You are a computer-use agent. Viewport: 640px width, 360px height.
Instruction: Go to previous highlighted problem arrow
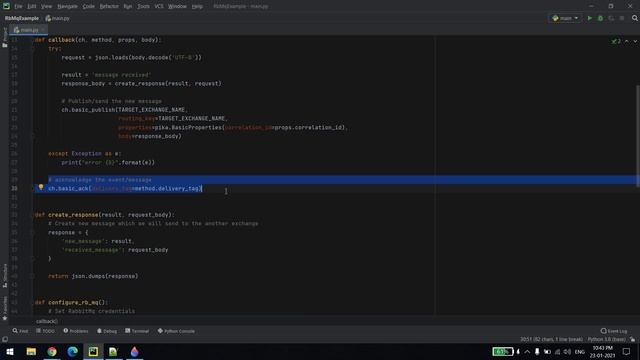(627, 41)
